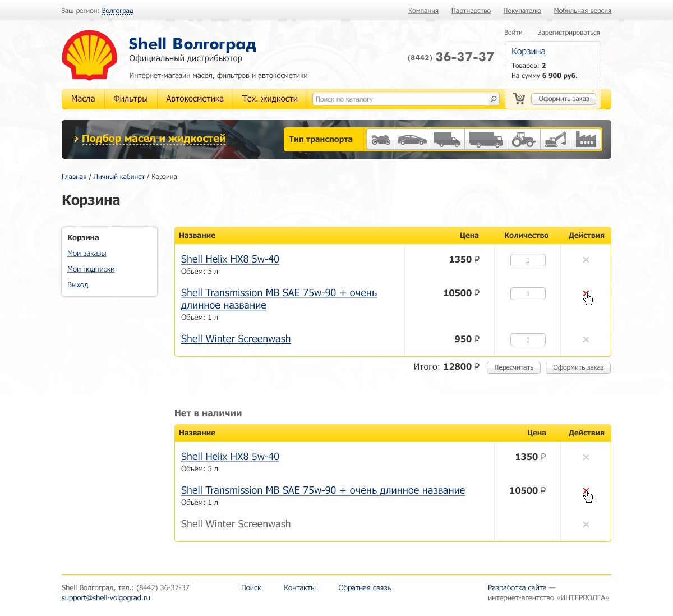Click the Зарегистрироваться link

tap(569, 33)
